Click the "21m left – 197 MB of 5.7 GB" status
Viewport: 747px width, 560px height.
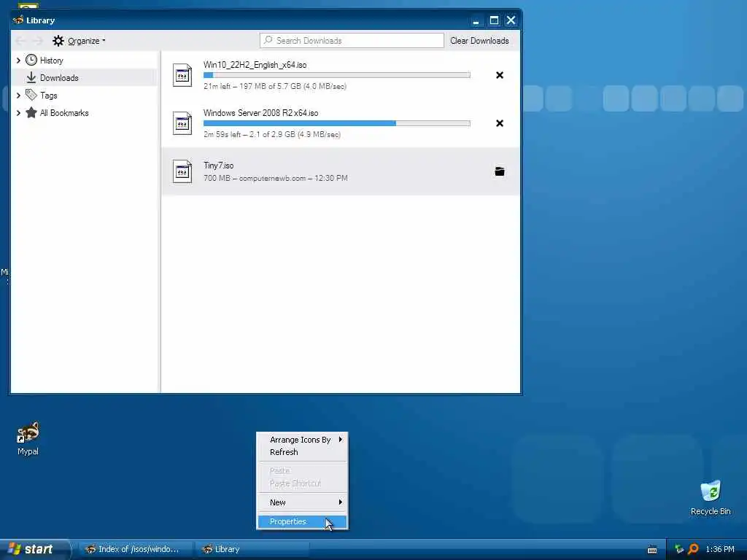[275, 86]
